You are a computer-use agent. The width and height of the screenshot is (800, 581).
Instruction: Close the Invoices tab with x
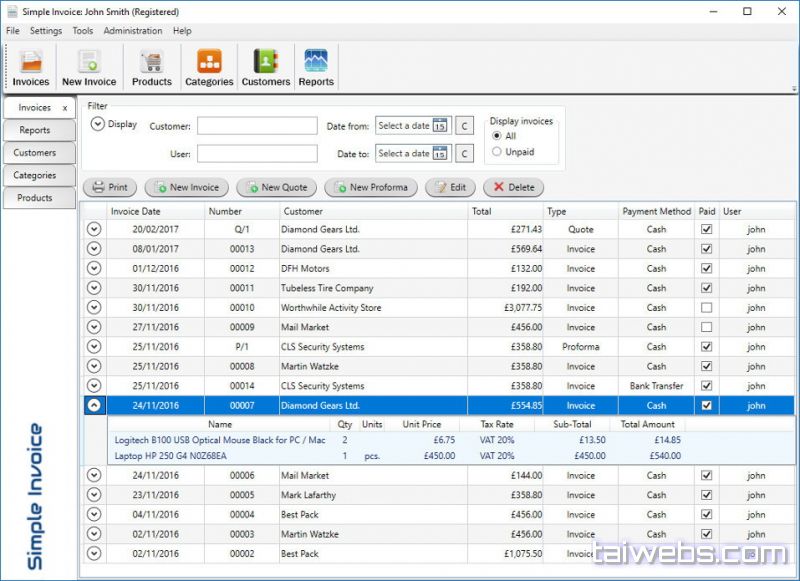[65, 107]
